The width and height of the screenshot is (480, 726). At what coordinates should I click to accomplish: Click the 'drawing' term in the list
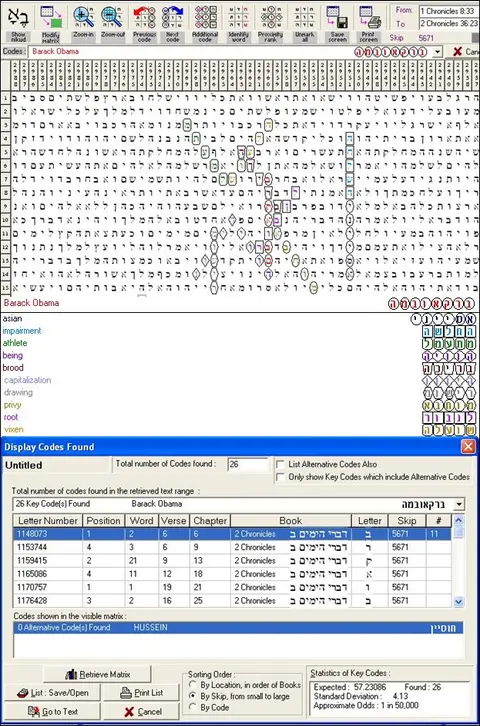[x=18, y=393]
